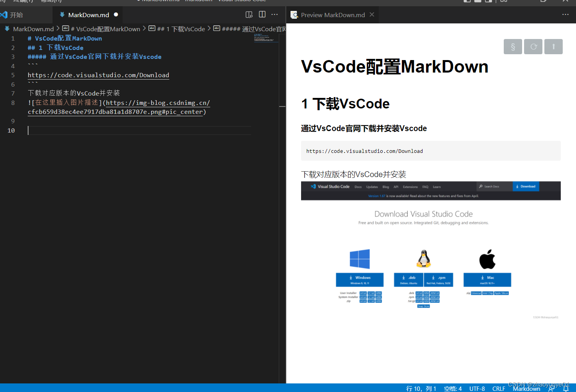Click '# VsCode配置MarkDown' on line 1
The image size is (576, 392).
pyautogui.click(x=65, y=38)
